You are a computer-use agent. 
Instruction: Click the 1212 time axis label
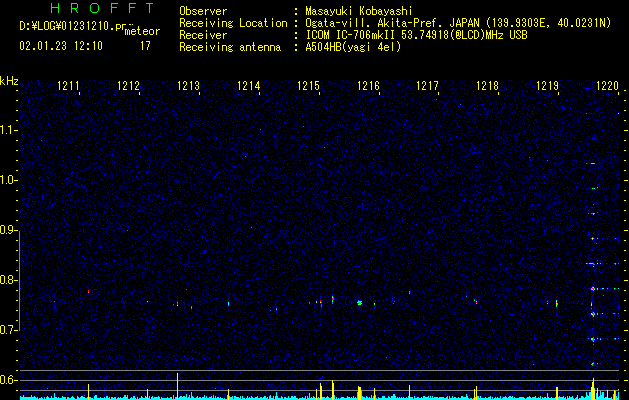tap(128, 86)
